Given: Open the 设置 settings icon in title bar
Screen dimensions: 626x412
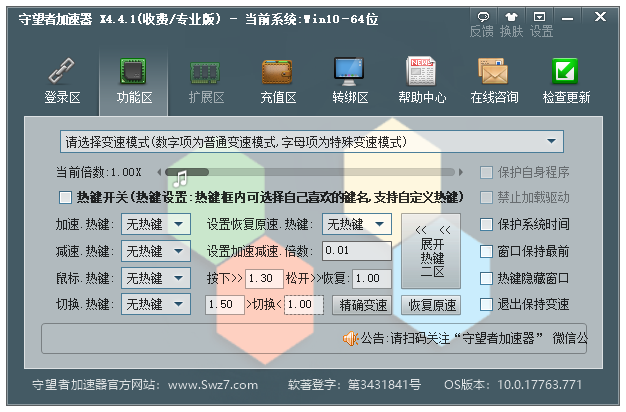Looking at the screenshot, I should pyautogui.click(x=540, y=17).
